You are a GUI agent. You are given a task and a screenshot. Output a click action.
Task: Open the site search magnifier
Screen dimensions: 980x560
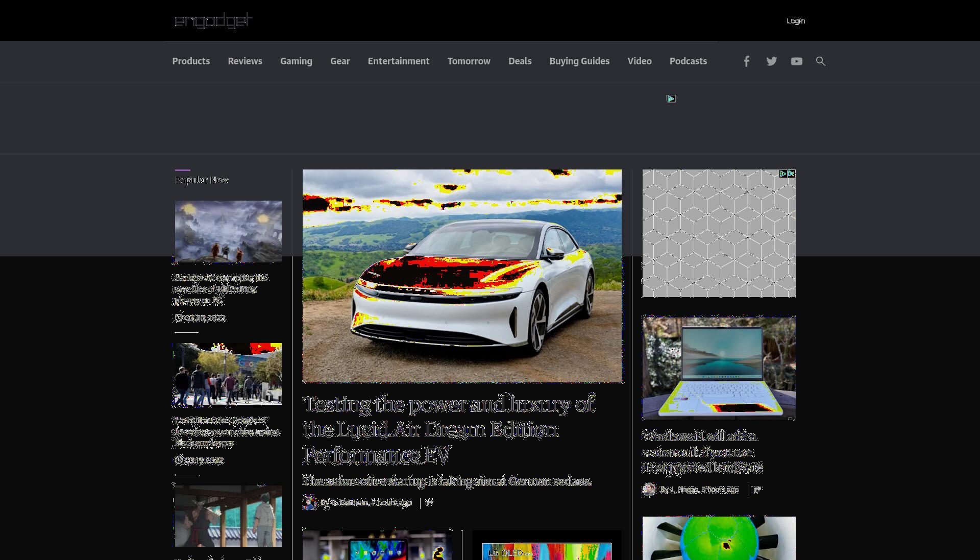tap(820, 61)
